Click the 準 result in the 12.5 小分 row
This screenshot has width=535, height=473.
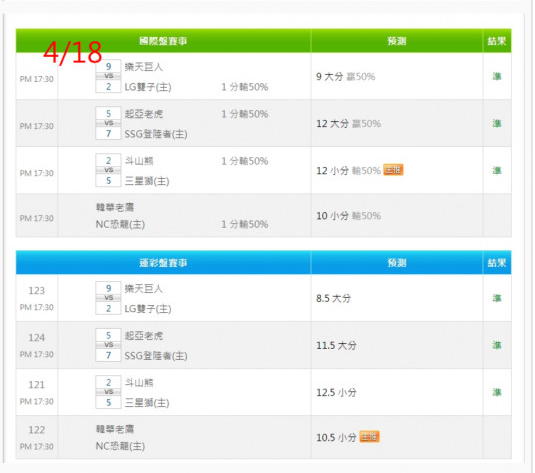pos(497,392)
